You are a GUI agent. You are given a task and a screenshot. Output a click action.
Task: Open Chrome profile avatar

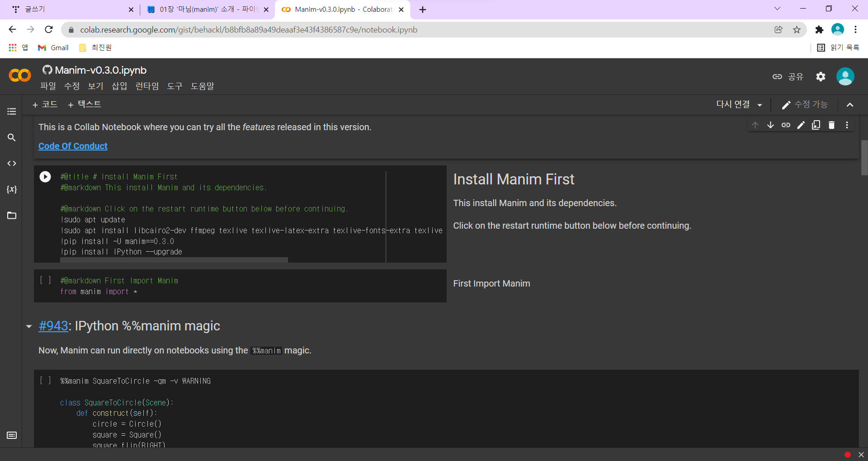point(838,29)
